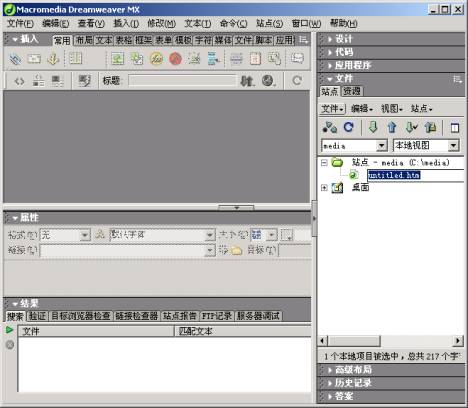Image resolution: width=468 pixels, height=408 pixels.
Task: Switch to 表单 tab in Insert panel
Action: pos(163,40)
